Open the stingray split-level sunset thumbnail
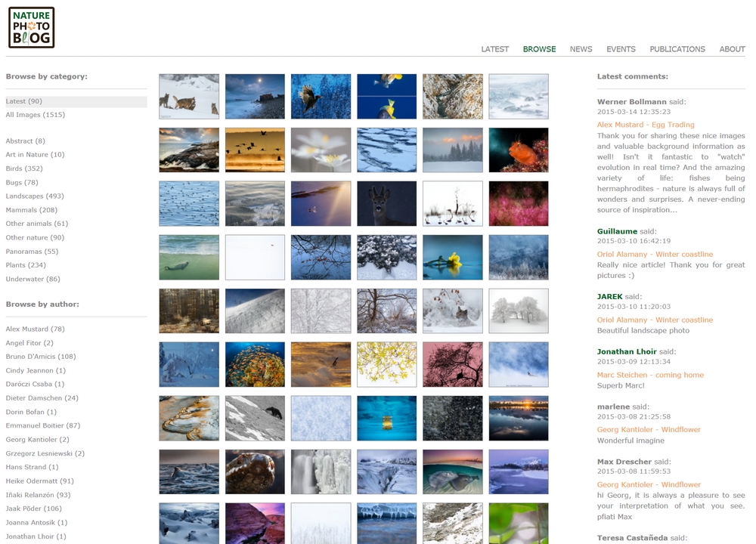The width and height of the screenshot is (756, 544). click(453, 471)
